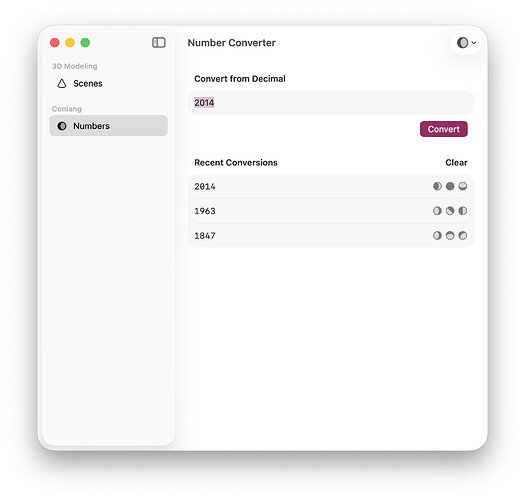The width and height of the screenshot is (524, 500).
Task: Click the decimal input field containing 2014
Action: coord(331,103)
